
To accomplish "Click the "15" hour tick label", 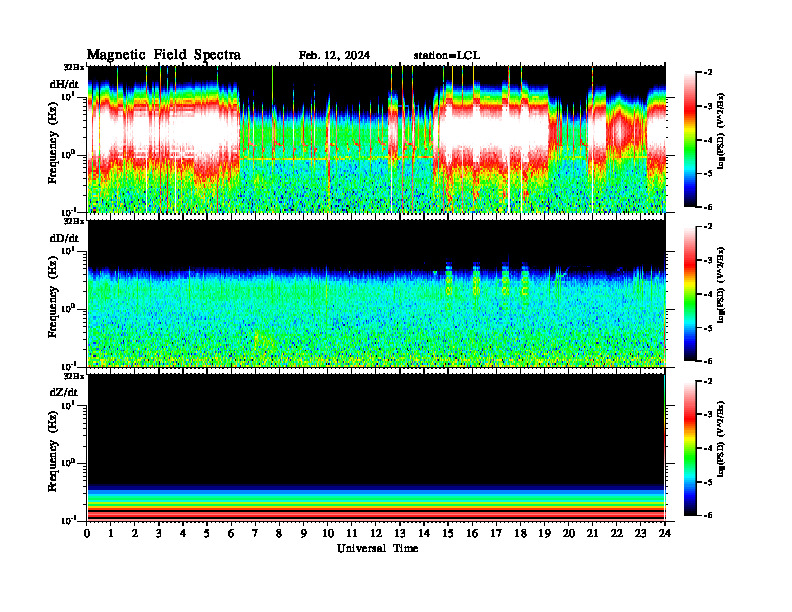I will pyautogui.click(x=448, y=533).
